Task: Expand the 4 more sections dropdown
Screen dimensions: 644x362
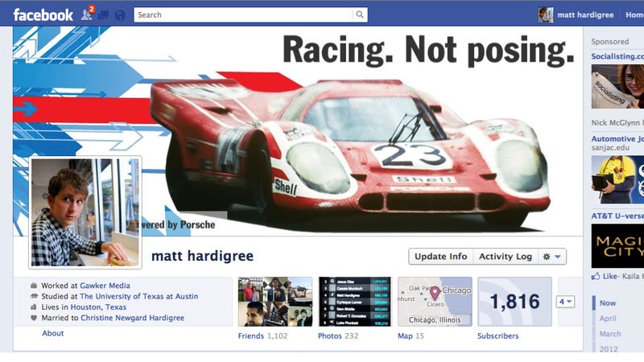Action: (x=565, y=302)
